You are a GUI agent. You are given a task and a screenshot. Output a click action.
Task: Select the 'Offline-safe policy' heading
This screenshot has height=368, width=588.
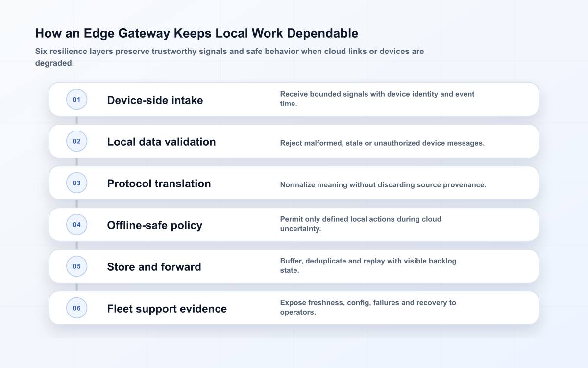[154, 225]
